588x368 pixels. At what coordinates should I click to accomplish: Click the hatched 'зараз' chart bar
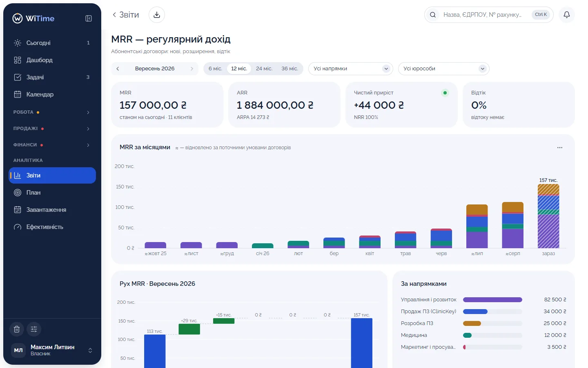coord(548,216)
